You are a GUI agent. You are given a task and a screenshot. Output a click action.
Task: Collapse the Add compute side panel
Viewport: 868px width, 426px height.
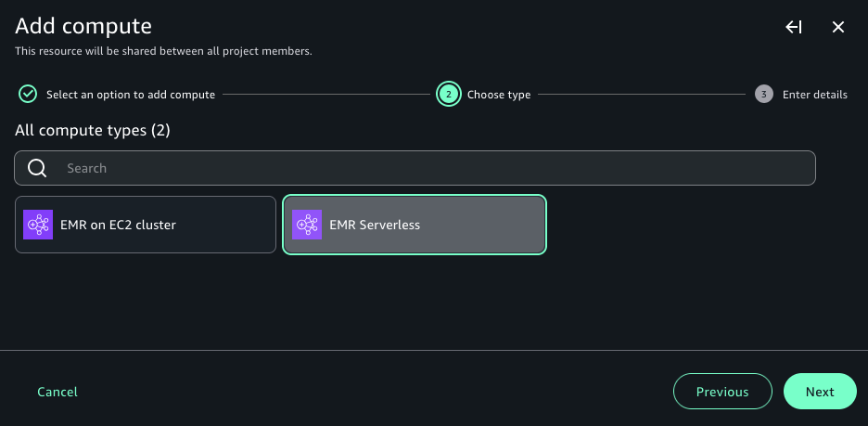pos(794,28)
